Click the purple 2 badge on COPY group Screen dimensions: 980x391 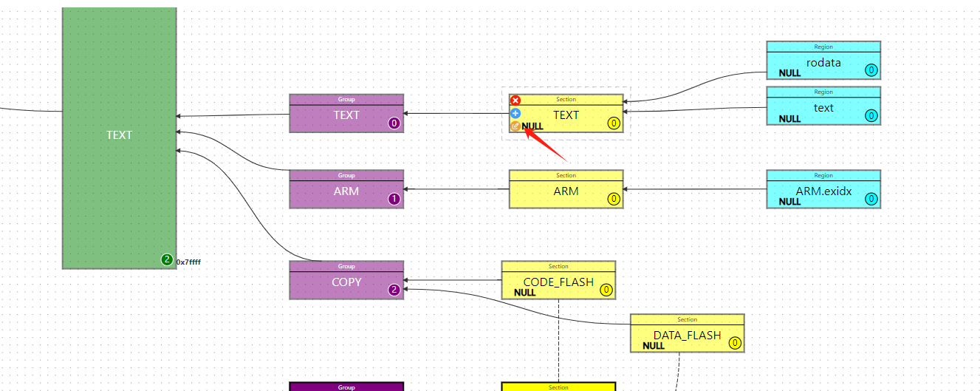[394, 290]
